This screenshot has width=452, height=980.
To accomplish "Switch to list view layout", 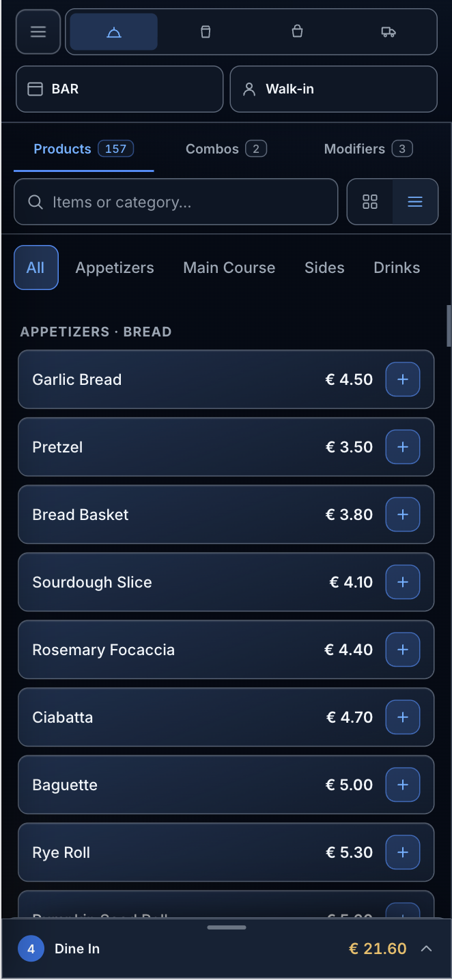I will click(415, 202).
